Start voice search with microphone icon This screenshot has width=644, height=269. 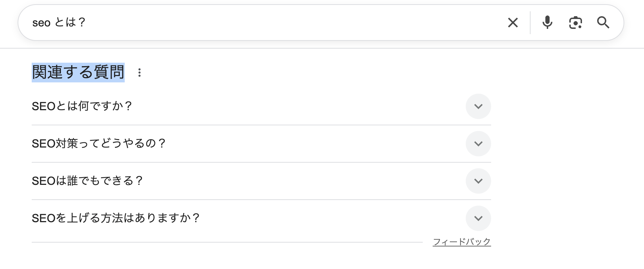(547, 23)
